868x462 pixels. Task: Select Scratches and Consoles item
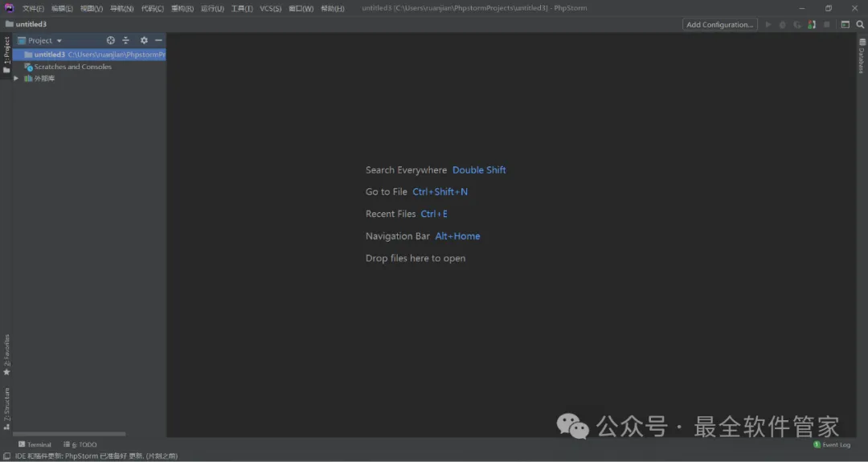click(x=68, y=67)
